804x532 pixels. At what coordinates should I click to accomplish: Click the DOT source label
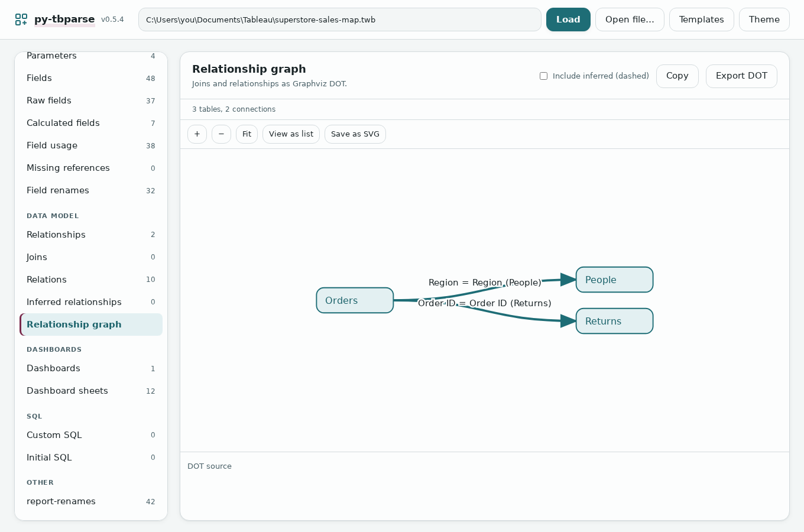pos(209,466)
